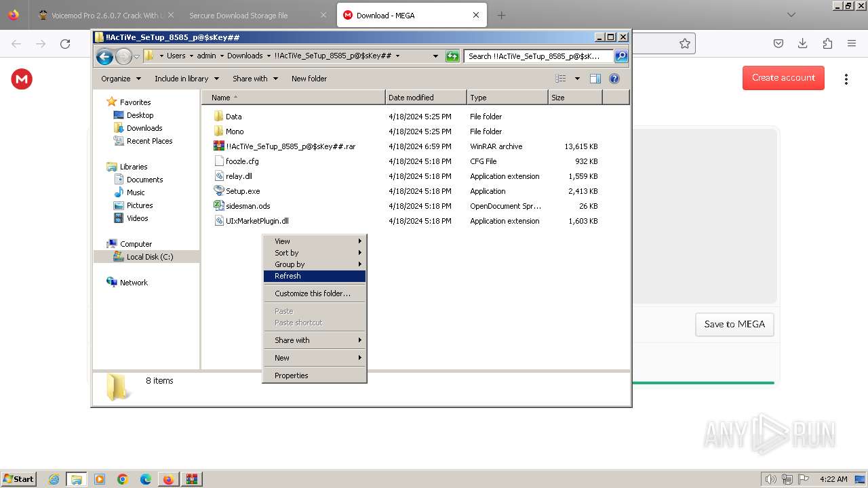
Task: Open Properties from context menu
Action: (x=315, y=375)
